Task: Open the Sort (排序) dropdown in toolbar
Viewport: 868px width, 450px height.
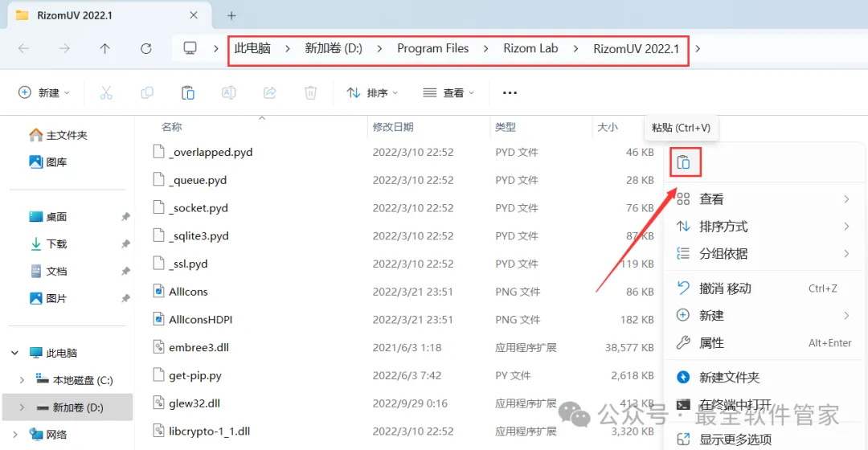Action: [373, 93]
